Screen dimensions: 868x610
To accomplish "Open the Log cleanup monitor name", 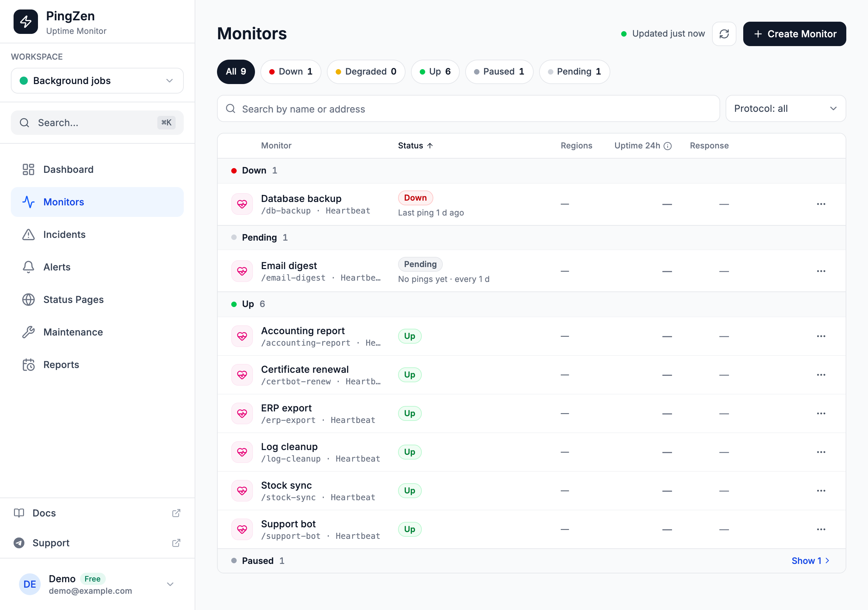I will [289, 446].
